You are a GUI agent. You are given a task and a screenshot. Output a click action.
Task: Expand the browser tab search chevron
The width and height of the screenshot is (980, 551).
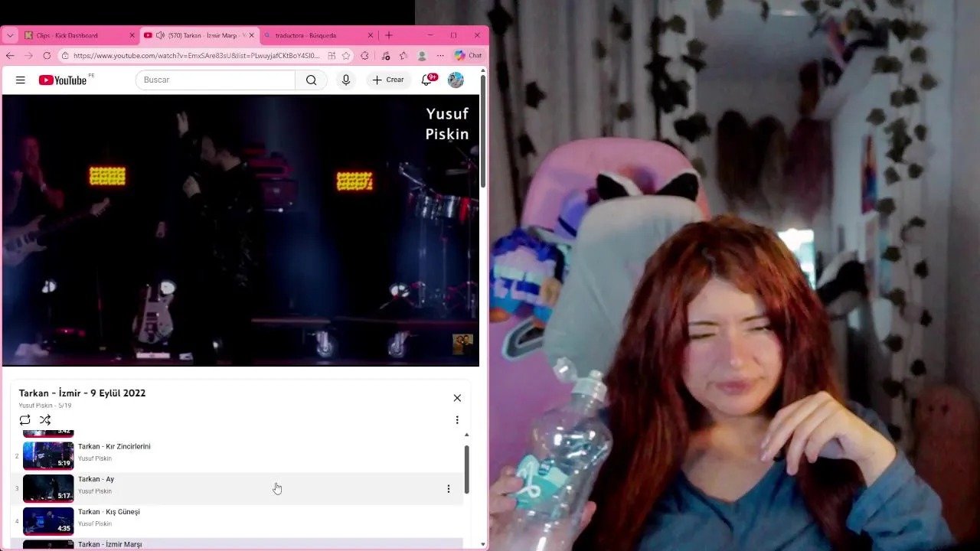pyautogui.click(x=10, y=35)
